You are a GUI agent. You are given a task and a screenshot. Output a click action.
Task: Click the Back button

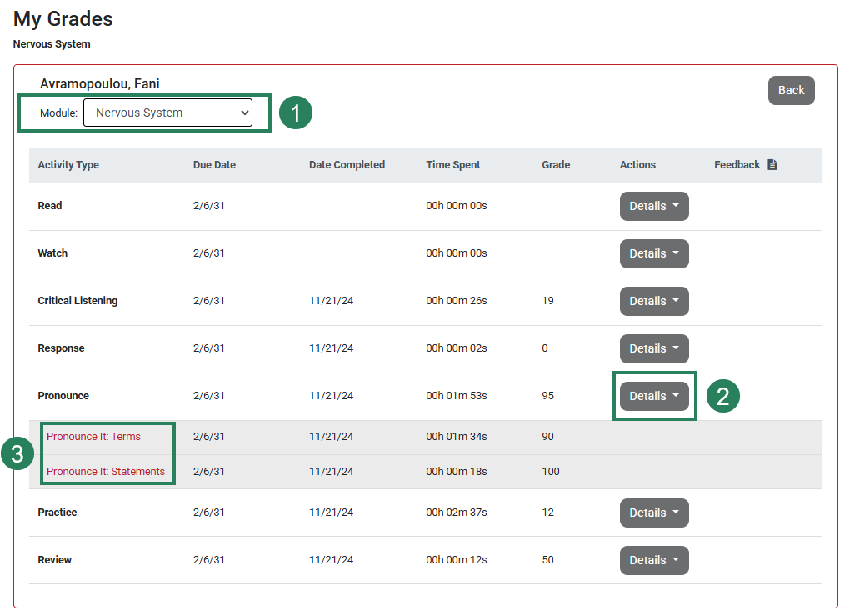[x=790, y=90]
